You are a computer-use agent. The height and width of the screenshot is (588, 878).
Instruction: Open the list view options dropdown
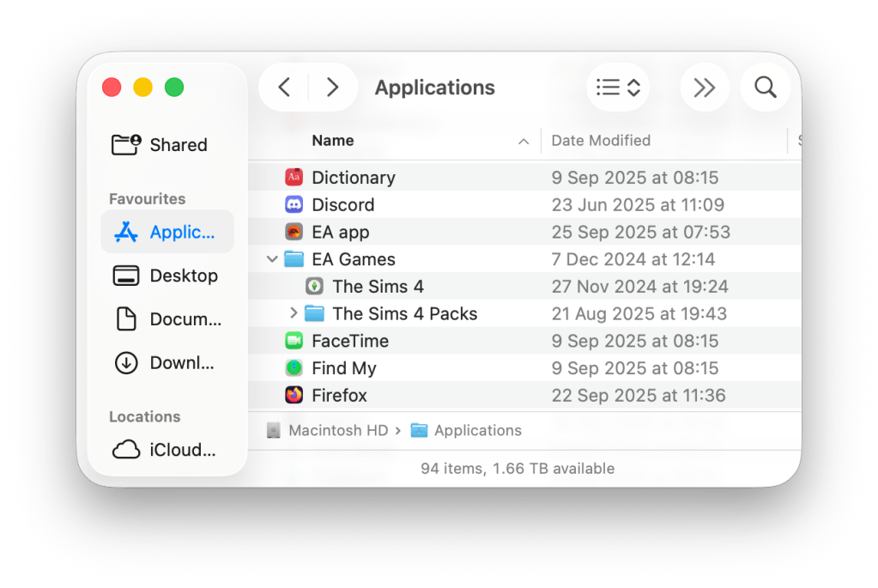point(618,88)
